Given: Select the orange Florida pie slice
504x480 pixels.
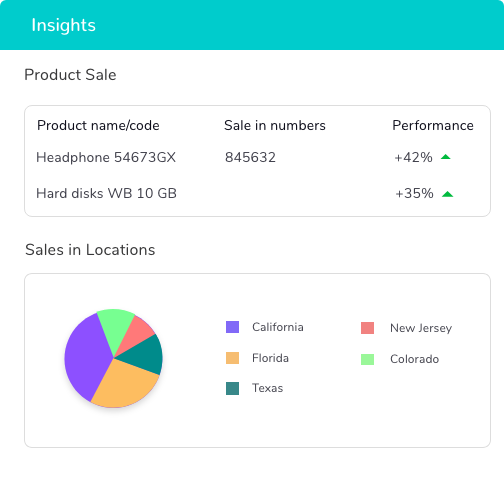Looking at the screenshot, I should coord(125,383).
